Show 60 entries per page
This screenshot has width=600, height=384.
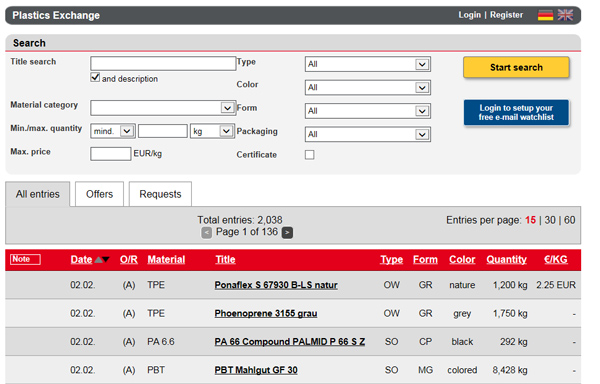[x=569, y=220]
